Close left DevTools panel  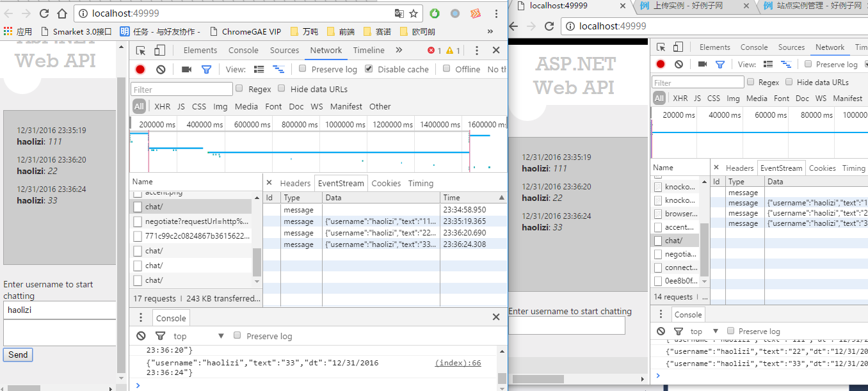coord(496,51)
